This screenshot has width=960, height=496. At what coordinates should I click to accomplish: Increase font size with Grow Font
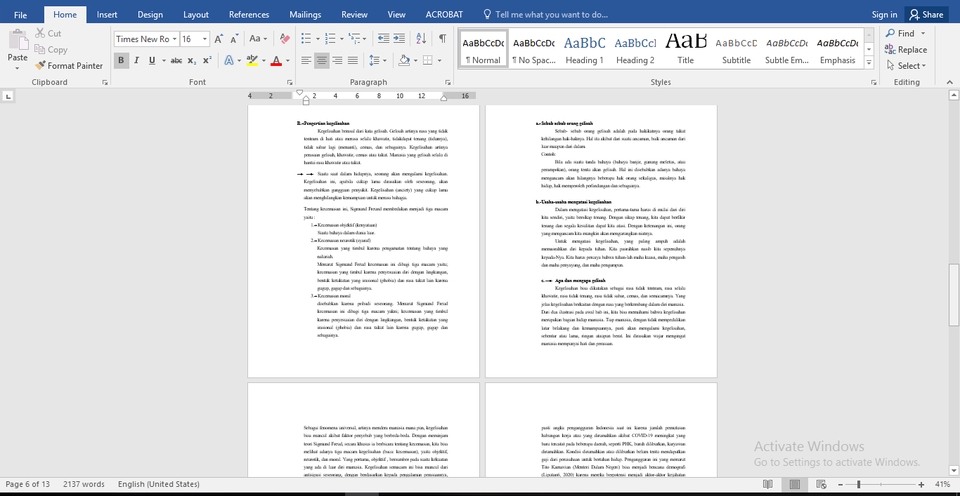pos(219,39)
